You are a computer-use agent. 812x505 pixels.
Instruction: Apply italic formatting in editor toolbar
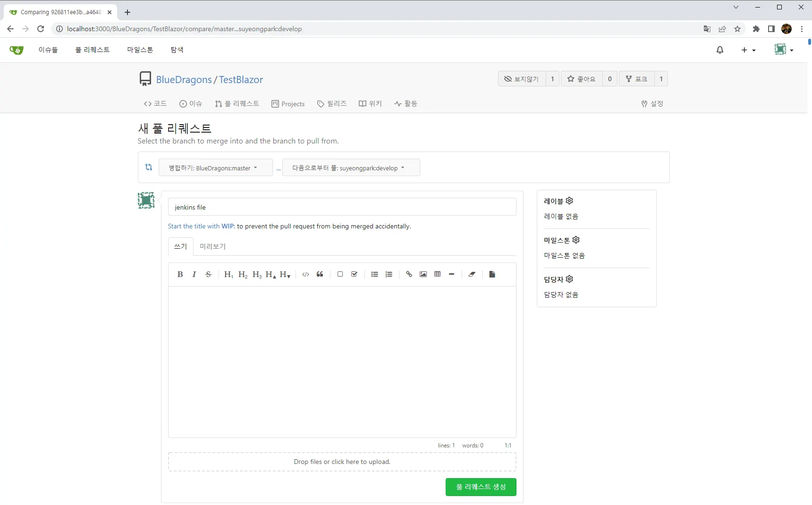(194, 274)
